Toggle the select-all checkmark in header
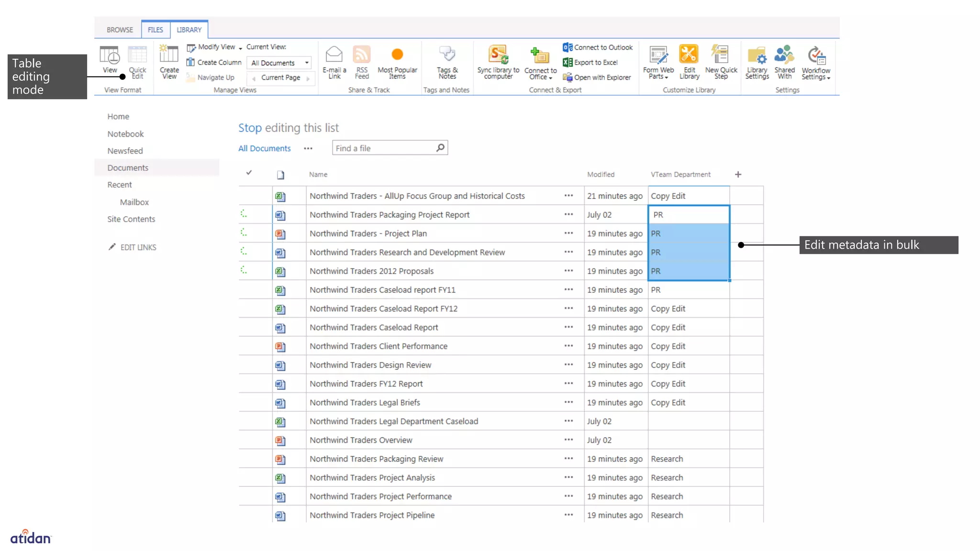Image resolution: width=980 pixels, height=551 pixels. coord(249,173)
